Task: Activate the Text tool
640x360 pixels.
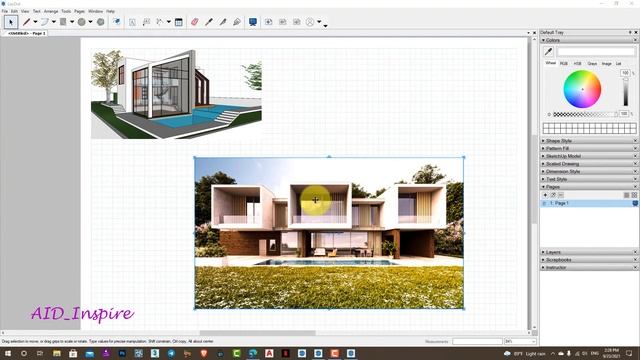Action: (x=132, y=22)
